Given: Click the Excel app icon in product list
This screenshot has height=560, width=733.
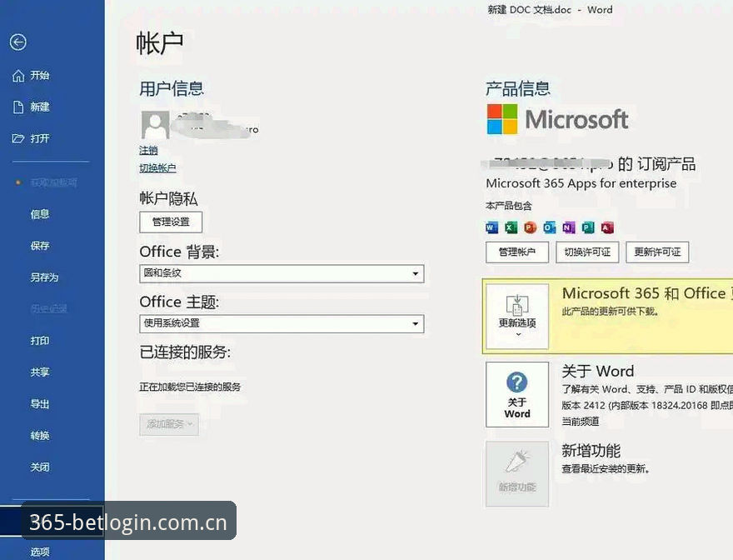Looking at the screenshot, I should click(x=511, y=227).
